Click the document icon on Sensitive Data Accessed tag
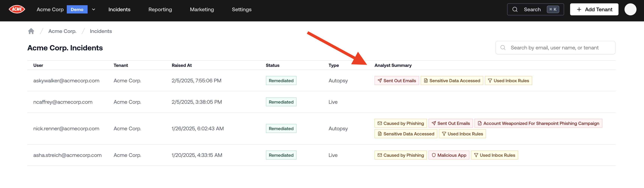 pos(426,80)
